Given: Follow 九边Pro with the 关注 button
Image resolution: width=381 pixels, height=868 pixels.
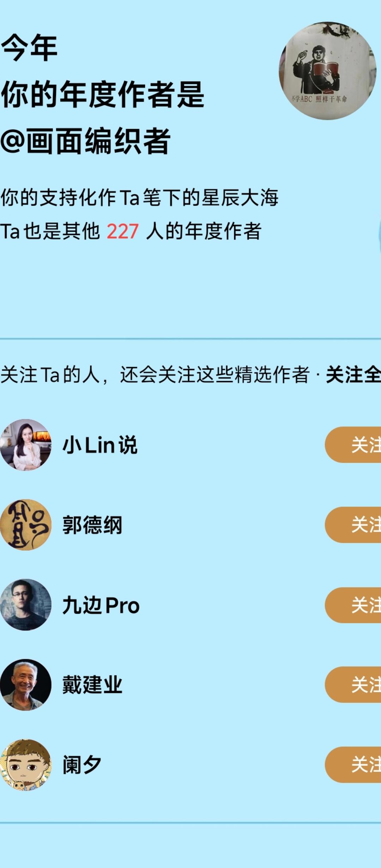Looking at the screenshot, I should coord(353,605).
